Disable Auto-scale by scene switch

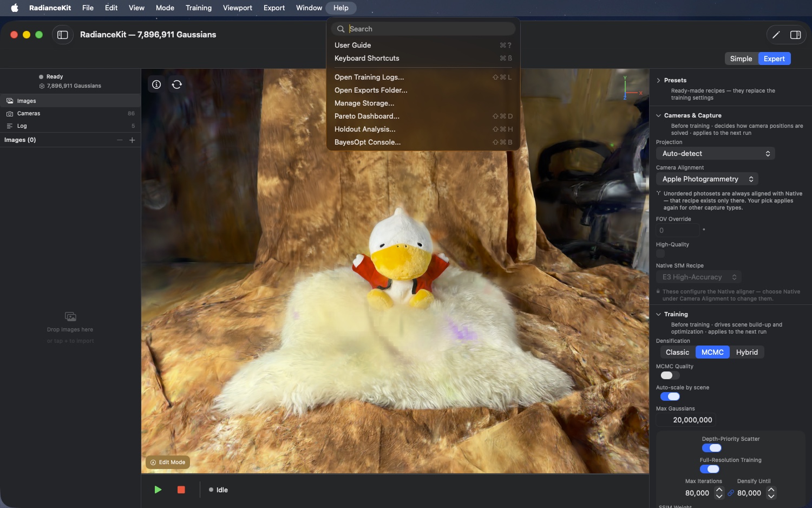coord(670,396)
